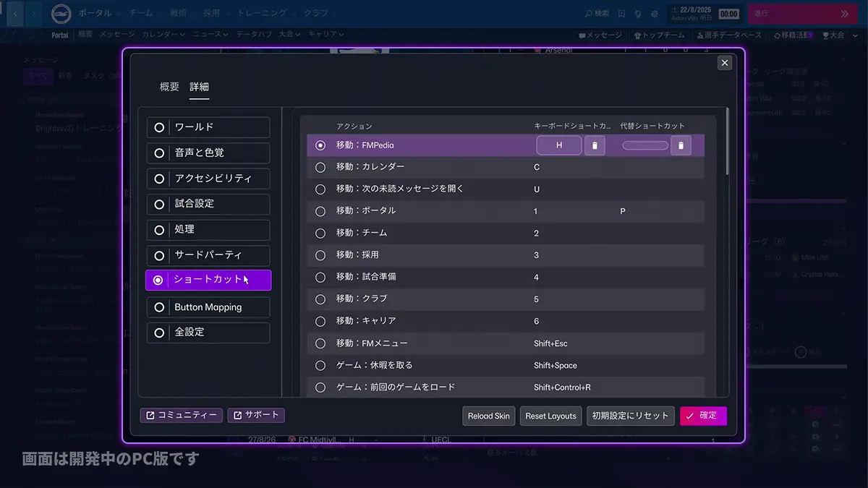Click 初期設定にリセット button

pyautogui.click(x=631, y=416)
